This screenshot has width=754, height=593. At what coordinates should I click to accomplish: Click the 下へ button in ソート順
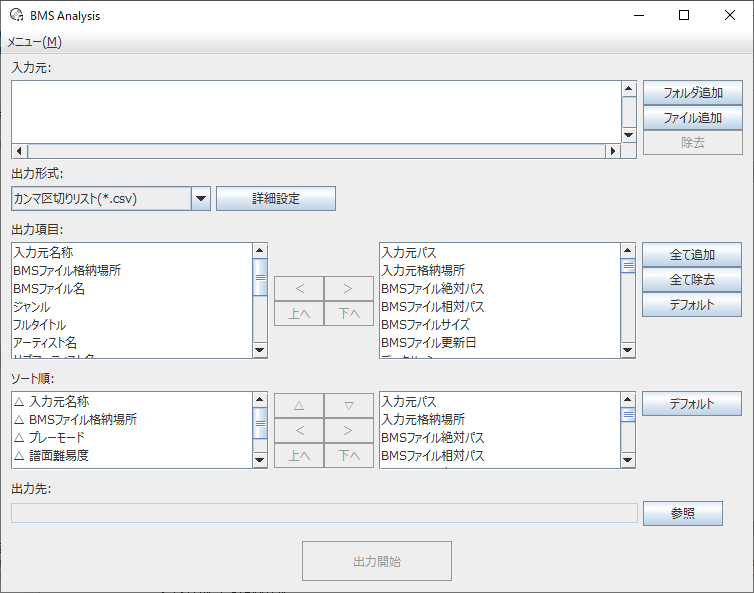point(349,455)
